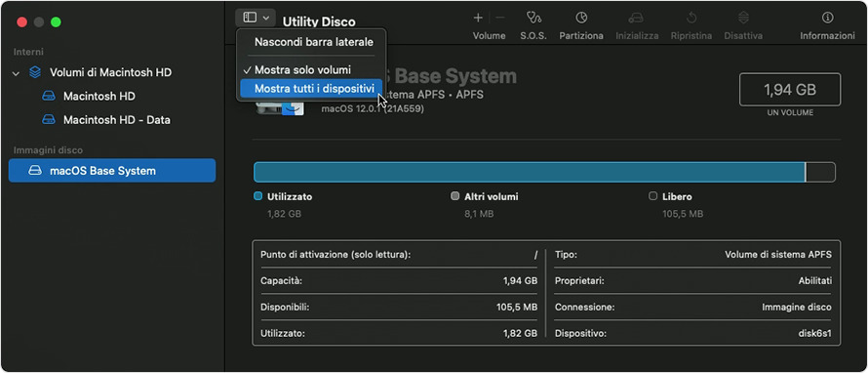Click the Libero legend swatch
The width and height of the screenshot is (868, 373).
point(652,196)
